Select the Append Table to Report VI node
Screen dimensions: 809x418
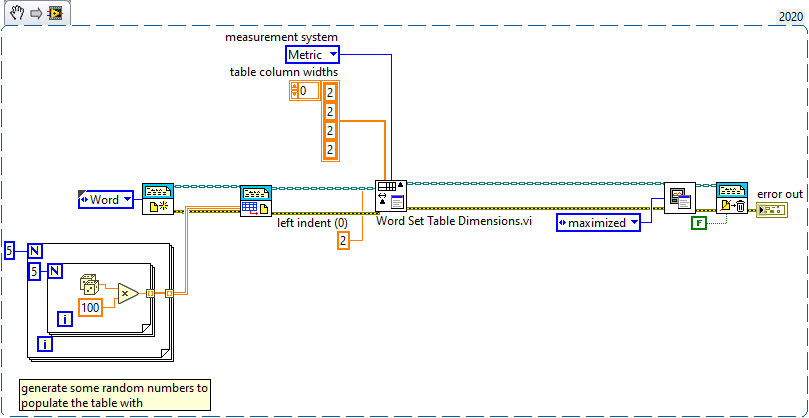256,201
